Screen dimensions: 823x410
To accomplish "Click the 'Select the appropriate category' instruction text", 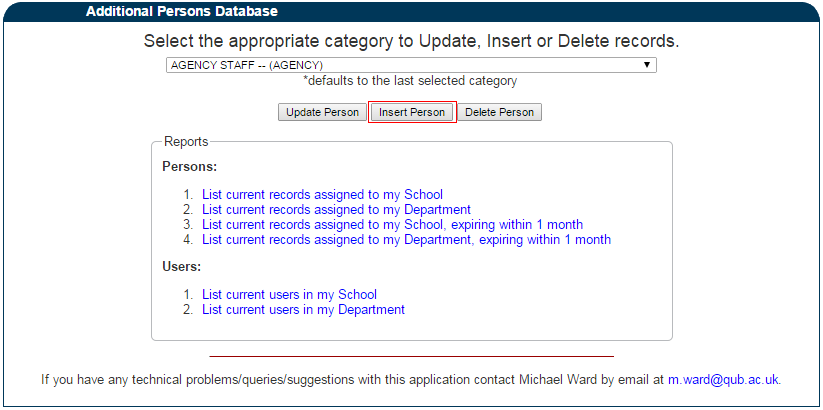I will click(x=412, y=41).
